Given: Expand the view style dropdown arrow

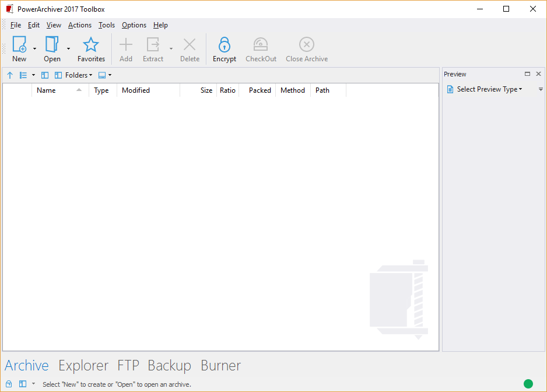Looking at the screenshot, I should coord(33,75).
